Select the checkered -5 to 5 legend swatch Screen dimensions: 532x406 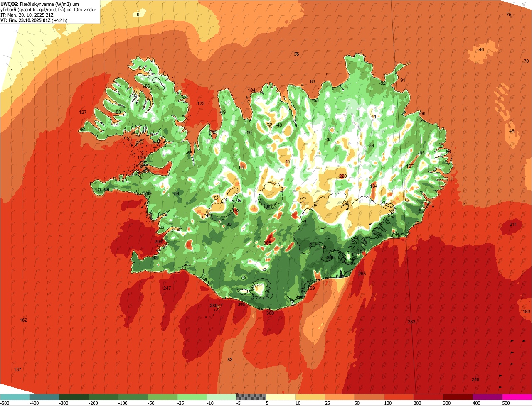point(251,397)
